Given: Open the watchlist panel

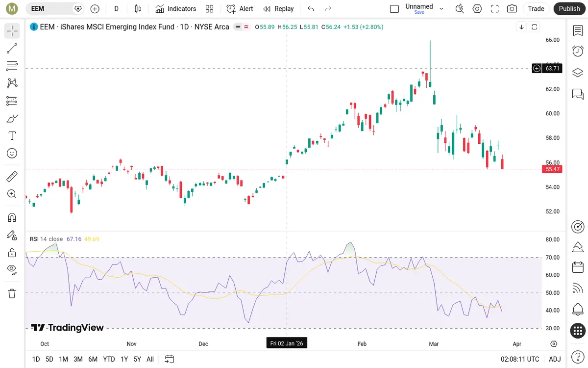Looking at the screenshot, I should coord(578,31).
